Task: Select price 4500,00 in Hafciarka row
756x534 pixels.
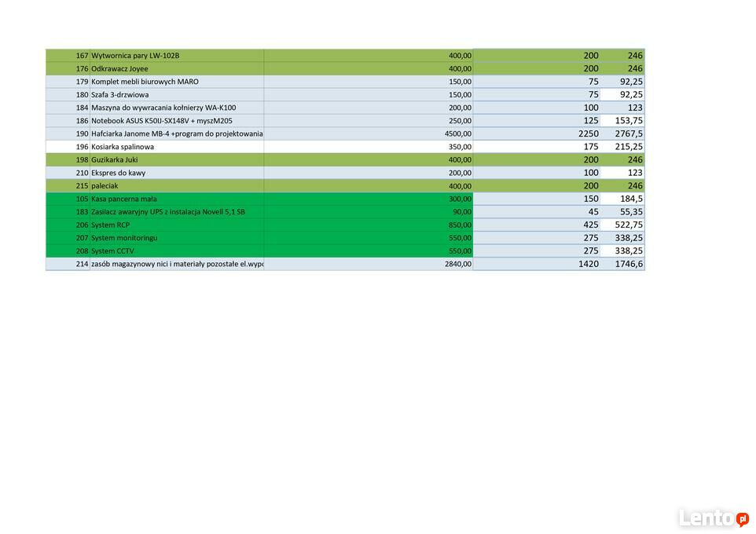Action: tap(369, 133)
